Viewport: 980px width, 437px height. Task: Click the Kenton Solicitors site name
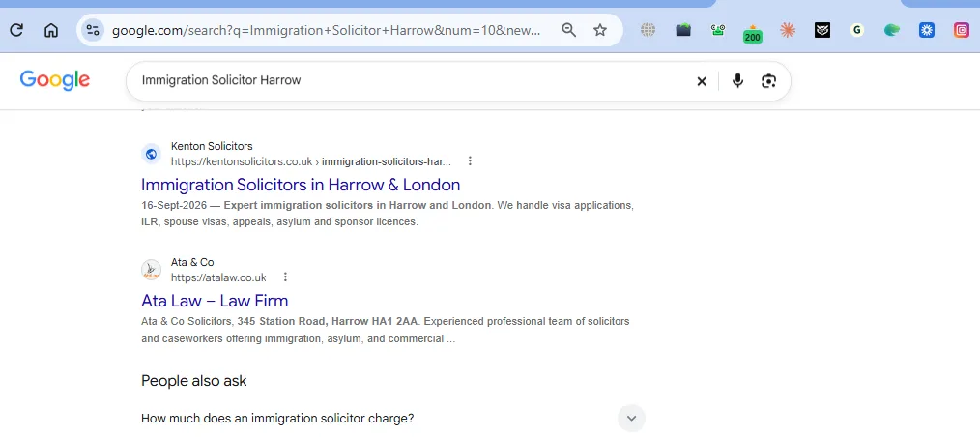click(212, 146)
